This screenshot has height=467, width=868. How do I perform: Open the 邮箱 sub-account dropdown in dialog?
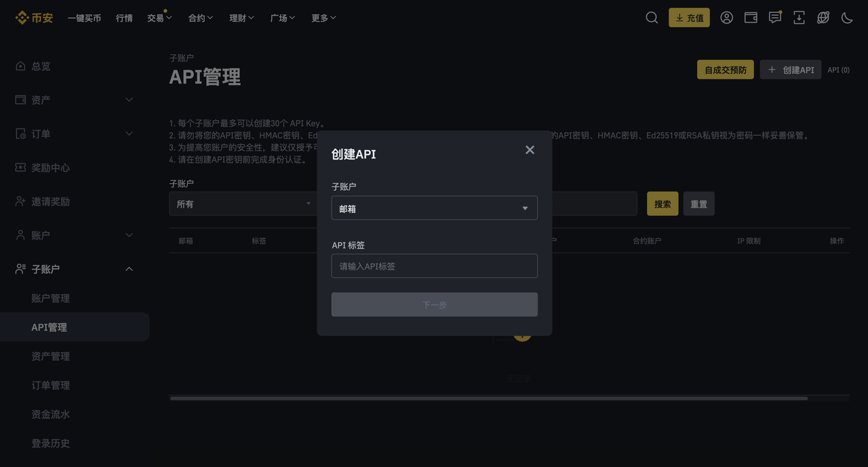click(x=434, y=208)
